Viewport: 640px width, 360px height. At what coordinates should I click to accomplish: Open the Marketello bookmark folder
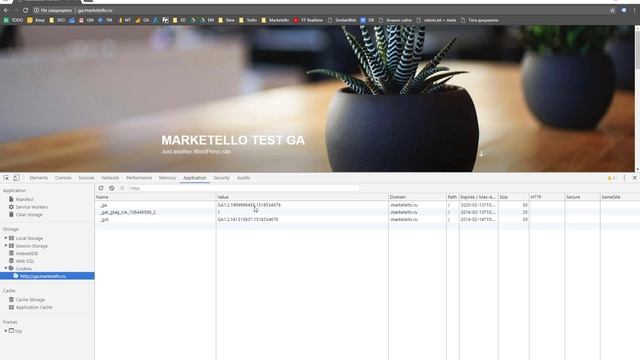pyautogui.click(x=275, y=20)
